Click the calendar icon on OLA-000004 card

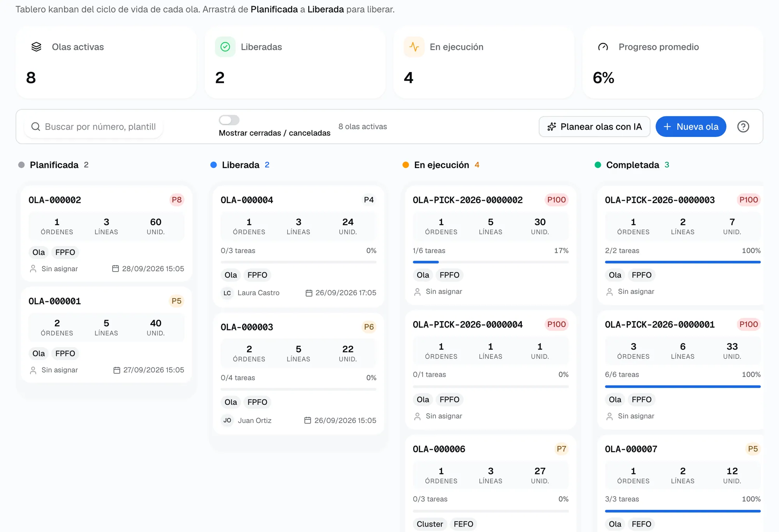point(309,293)
